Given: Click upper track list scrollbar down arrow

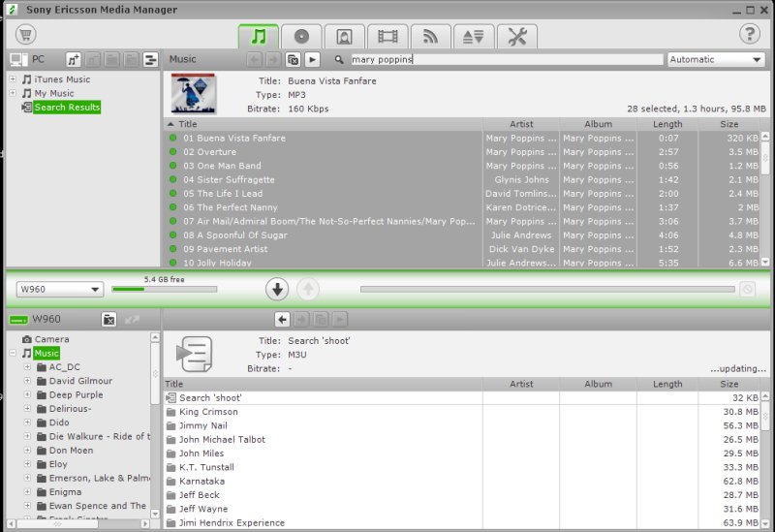Looking at the screenshot, I should pyautogui.click(x=765, y=262).
